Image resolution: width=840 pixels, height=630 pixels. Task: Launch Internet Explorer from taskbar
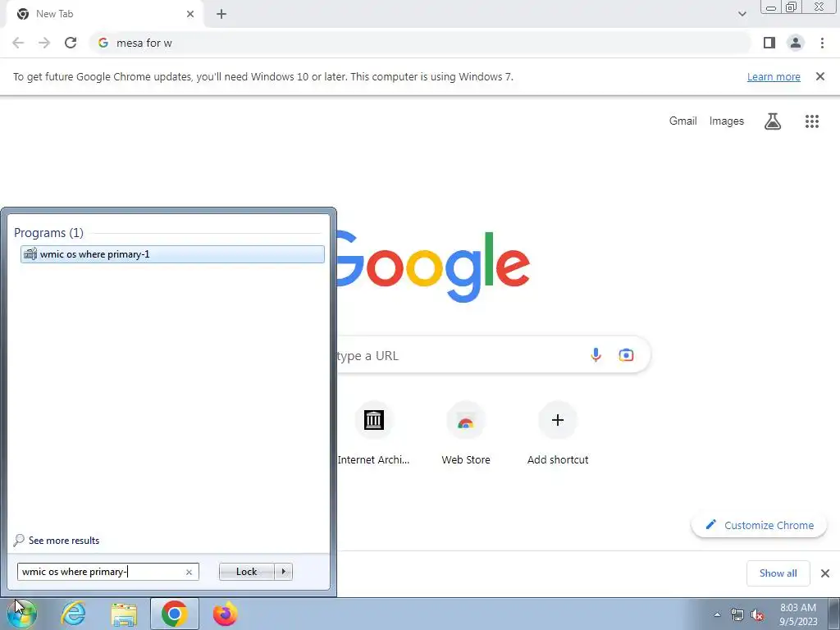[x=73, y=614]
